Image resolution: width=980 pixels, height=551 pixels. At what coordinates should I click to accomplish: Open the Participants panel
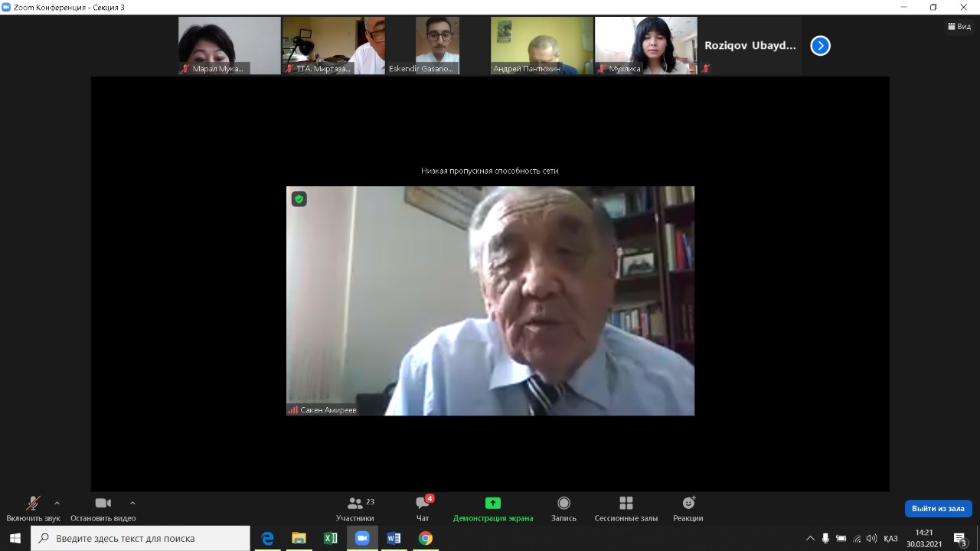(x=354, y=509)
